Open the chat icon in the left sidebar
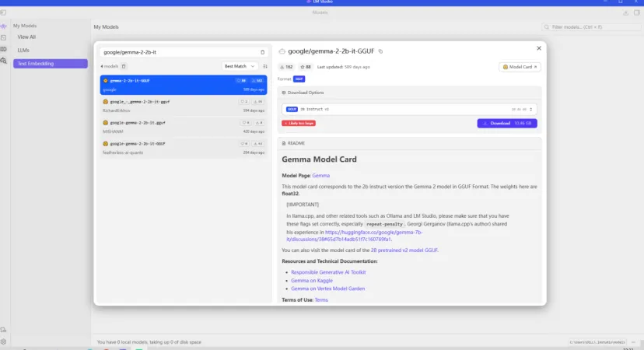Screen dimensions: 644x350 4,26
